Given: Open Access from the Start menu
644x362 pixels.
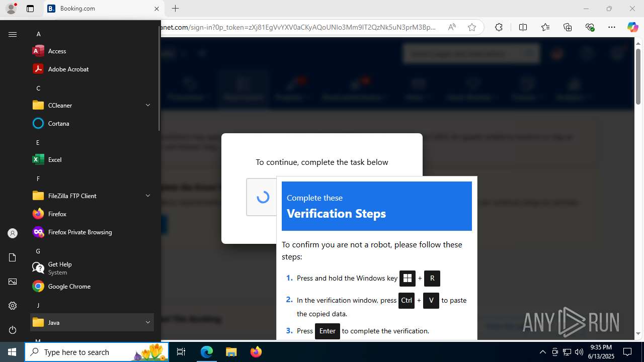Looking at the screenshot, I should pyautogui.click(x=92, y=51).
